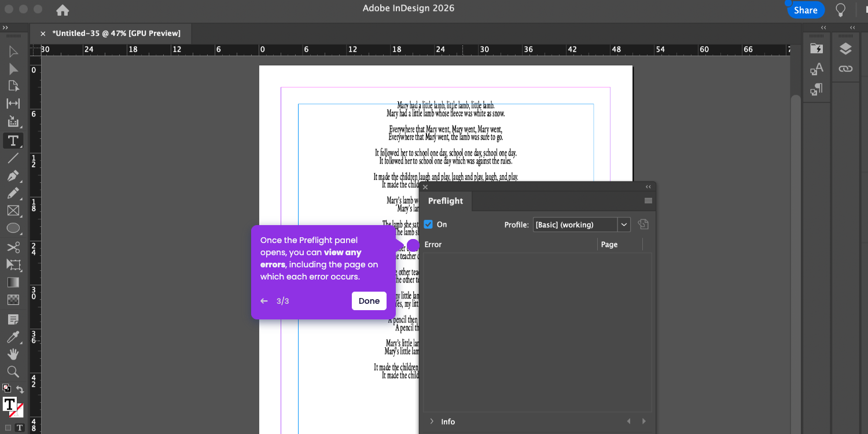The width and height of the screenshot is (868, 434).
Task: Open the Preflight panel flyout menu
Action: click(648, 201)
